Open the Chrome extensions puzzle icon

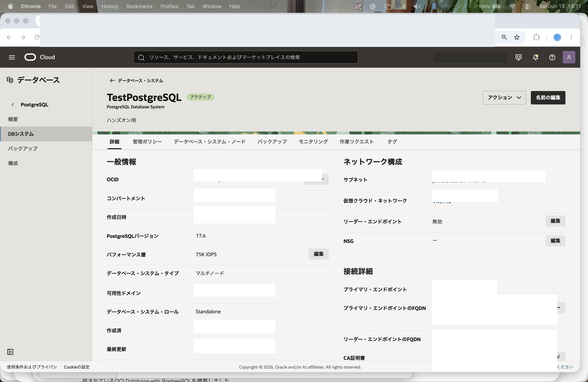point(536,37)
